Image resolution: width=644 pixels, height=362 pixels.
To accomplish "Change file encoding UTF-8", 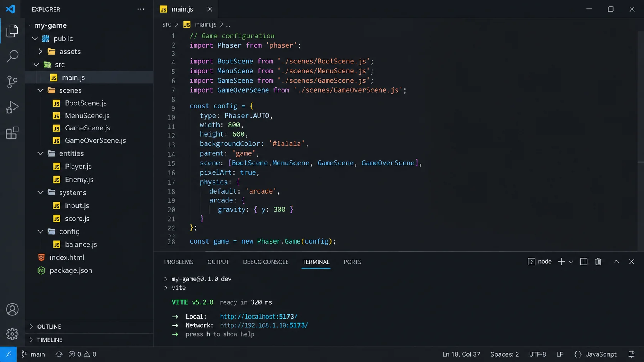I will pyautogui.click(x=537, y=354).
